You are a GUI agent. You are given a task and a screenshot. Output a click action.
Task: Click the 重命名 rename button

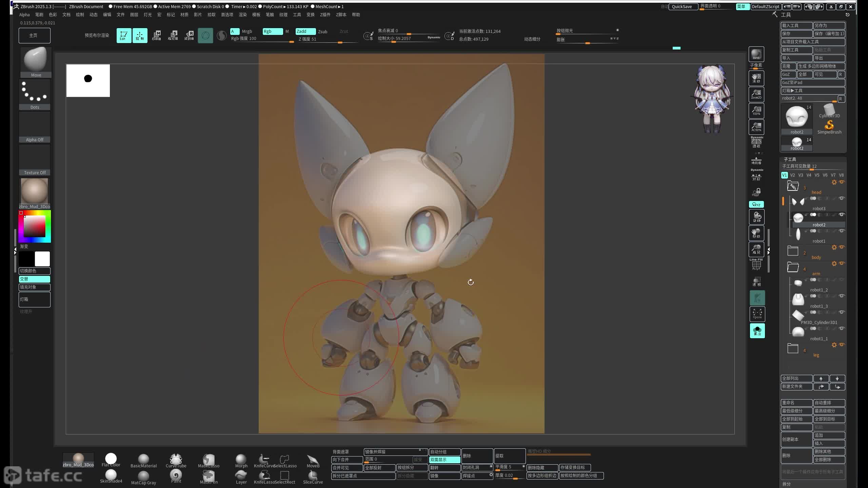[796, 403]
